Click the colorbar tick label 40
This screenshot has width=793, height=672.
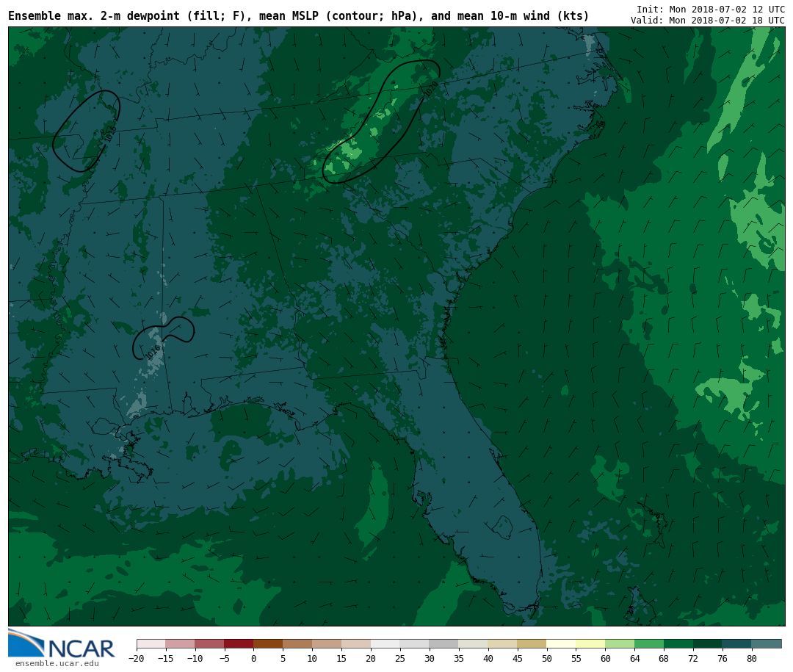(488, 658)
